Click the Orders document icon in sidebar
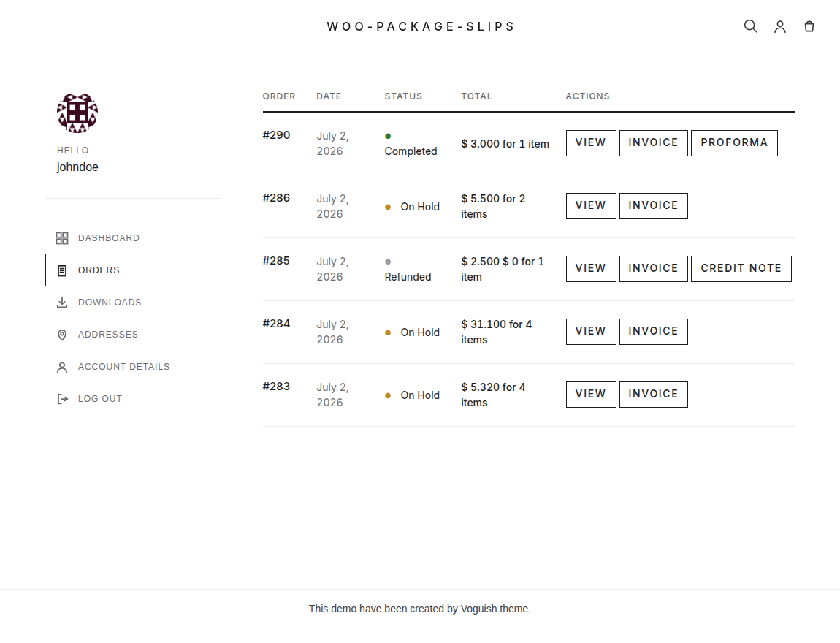 tap(62, 270)
